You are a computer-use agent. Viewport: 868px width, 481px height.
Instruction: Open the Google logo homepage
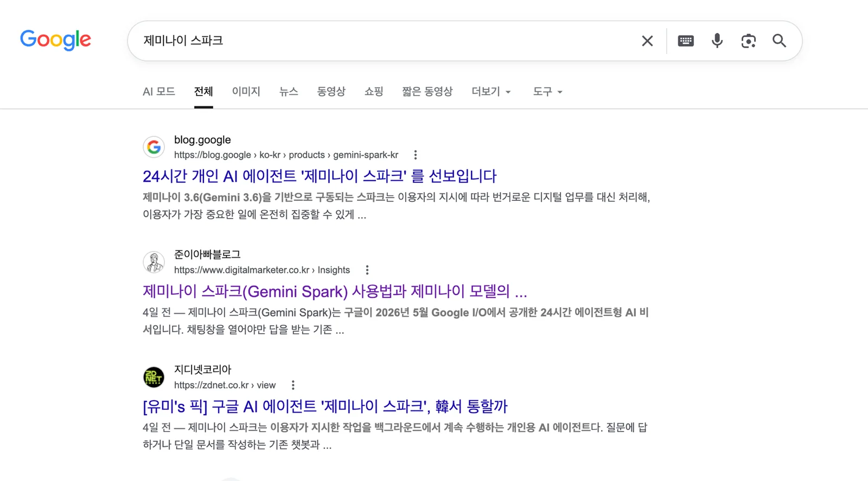pyautogui.click(x=55, y=40)
